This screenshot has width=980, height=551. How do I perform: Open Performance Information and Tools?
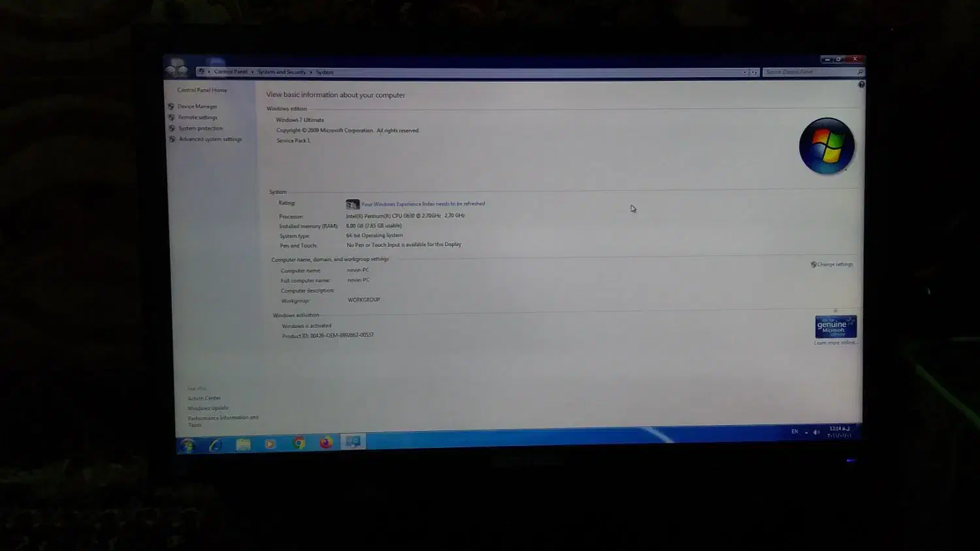coord(223,421)
